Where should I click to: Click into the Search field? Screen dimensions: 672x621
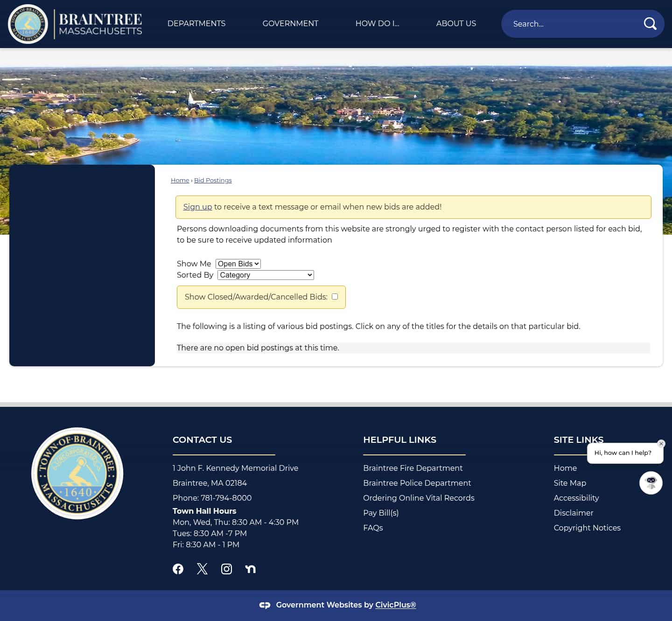(x=574, y=24)
